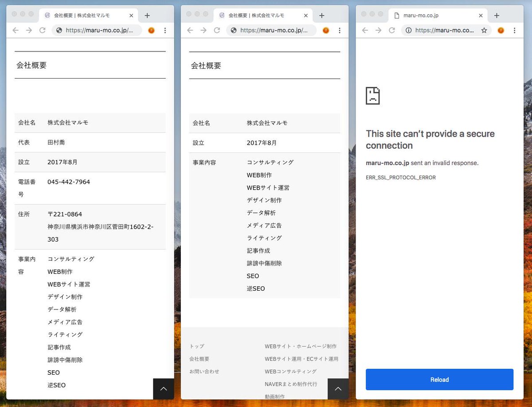The image size is (532, 407).
Task: Click 2017年8月 in middle window
Action: (x=262, y=143)
